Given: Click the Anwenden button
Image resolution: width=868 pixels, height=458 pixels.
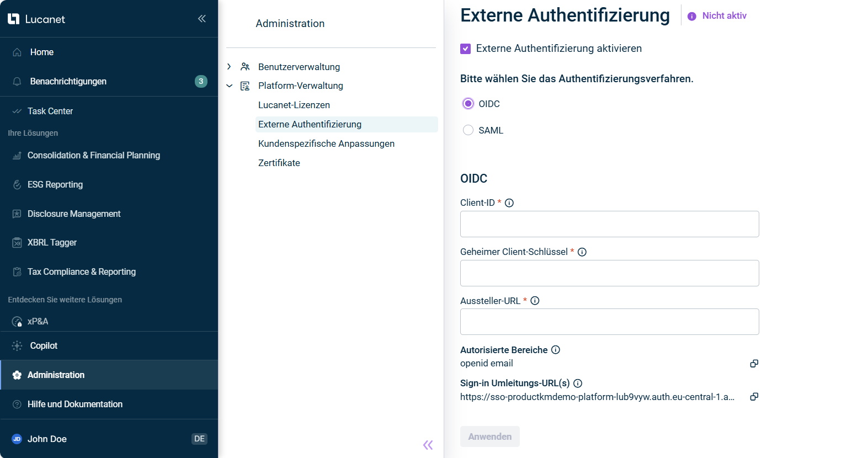Looking at the screenshot, I should click(x=490, y=436).
